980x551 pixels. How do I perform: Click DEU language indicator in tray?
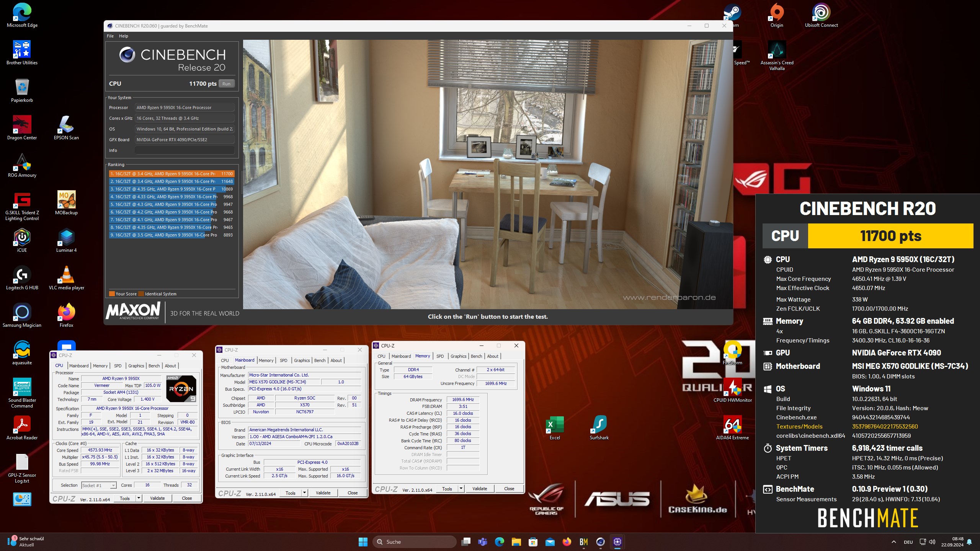point(908,542)
